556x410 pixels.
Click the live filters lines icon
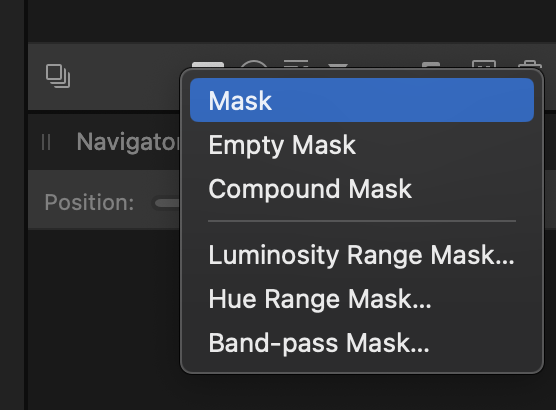click(x=296, y=64)
